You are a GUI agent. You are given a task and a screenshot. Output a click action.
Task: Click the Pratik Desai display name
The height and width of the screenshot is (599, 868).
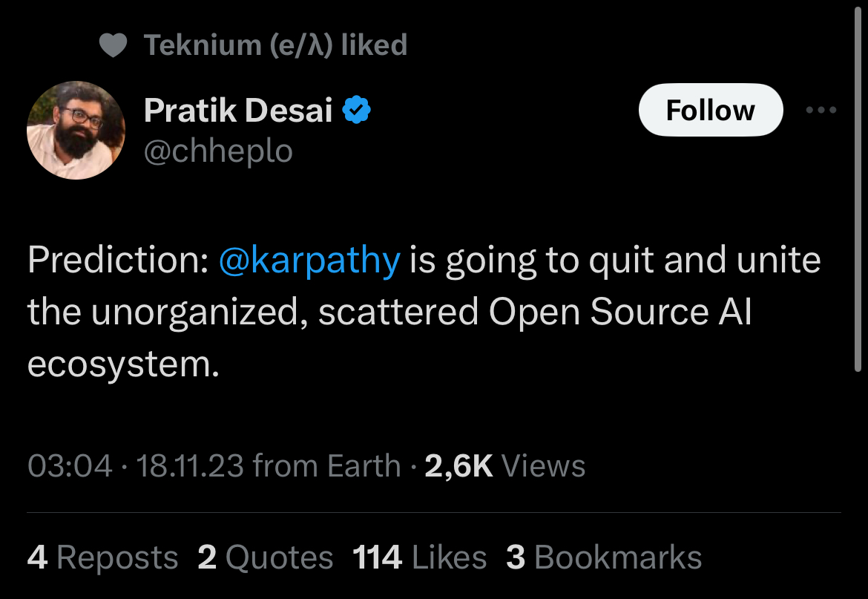pyautogui.click(x=237, y=111)
